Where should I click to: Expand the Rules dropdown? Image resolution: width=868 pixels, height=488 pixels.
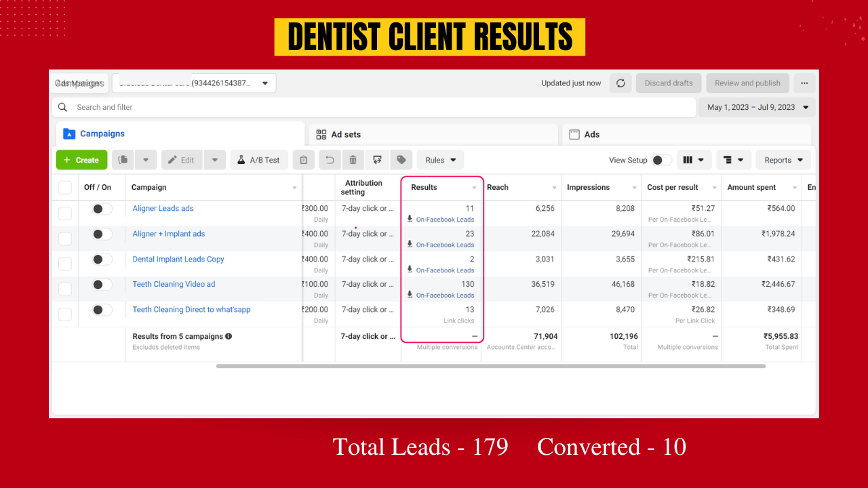point(440,160)
